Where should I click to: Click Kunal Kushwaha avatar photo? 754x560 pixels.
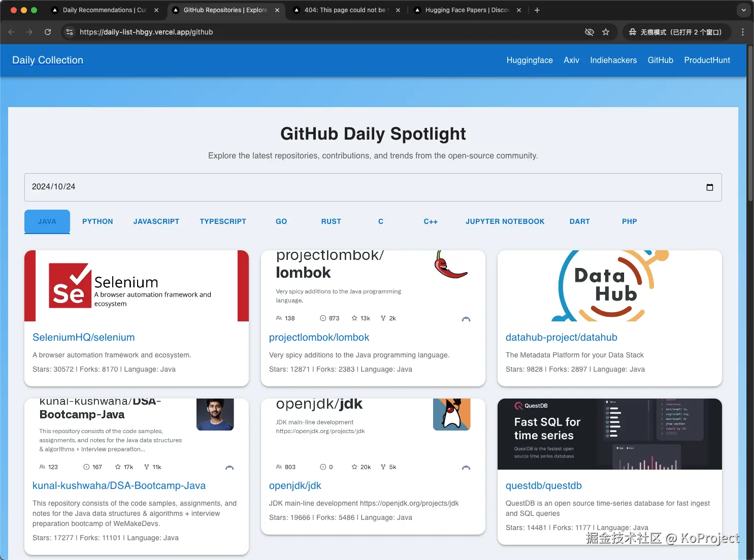(215, 414)
